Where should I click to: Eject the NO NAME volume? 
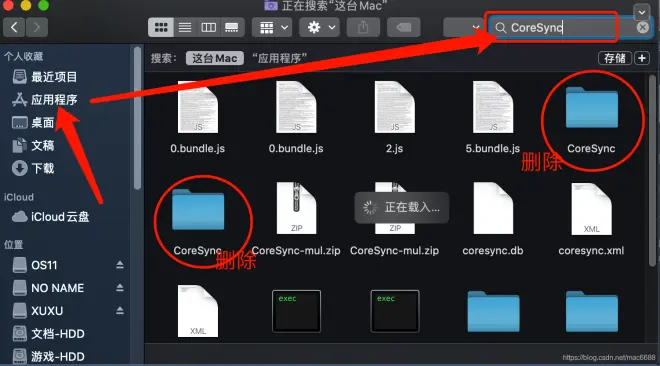click(x=120, y=288)
